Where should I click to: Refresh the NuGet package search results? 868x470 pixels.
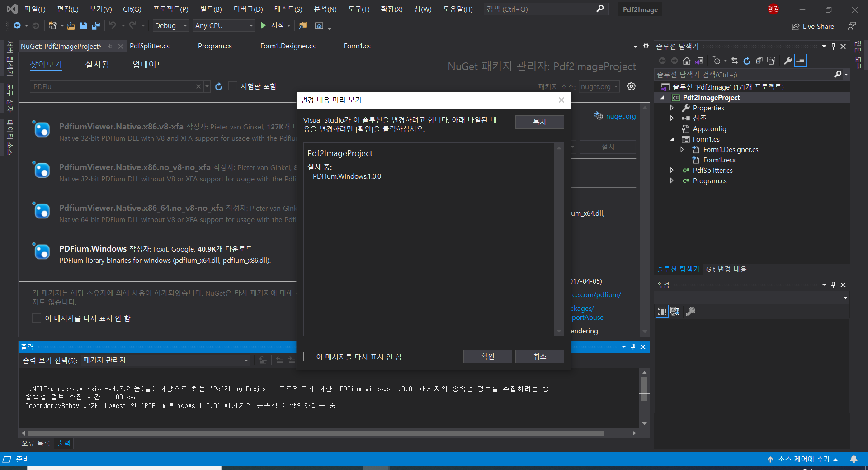pyautogui.click(x=219, y=86)
